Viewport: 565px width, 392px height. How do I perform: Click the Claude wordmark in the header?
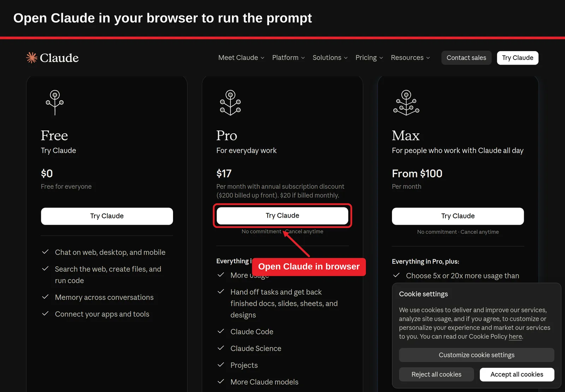click(59, 58)
